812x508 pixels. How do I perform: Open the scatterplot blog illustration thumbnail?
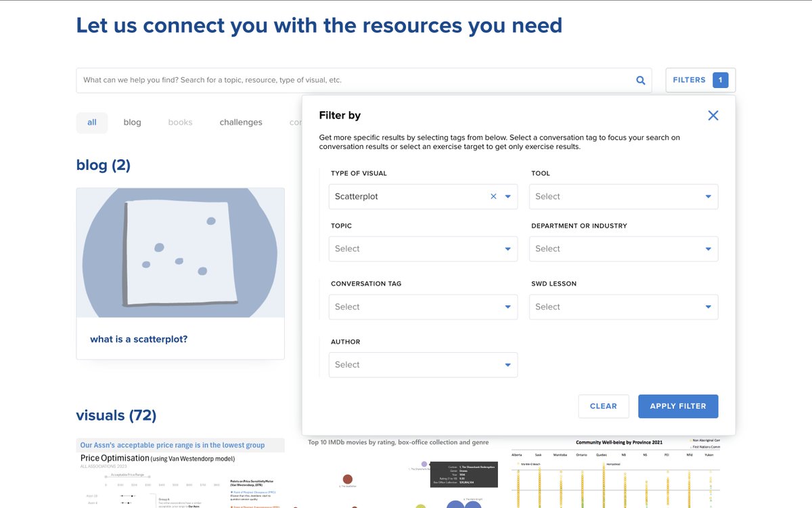[x=180, y=253]
